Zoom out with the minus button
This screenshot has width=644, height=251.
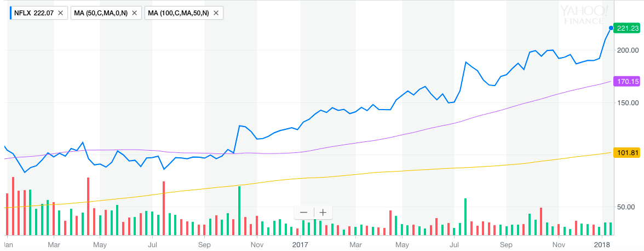pos(303,213)
